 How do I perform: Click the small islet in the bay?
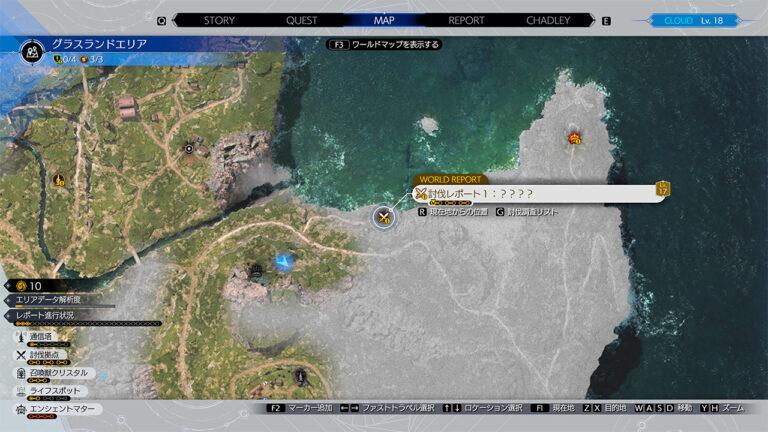[430, 125]
